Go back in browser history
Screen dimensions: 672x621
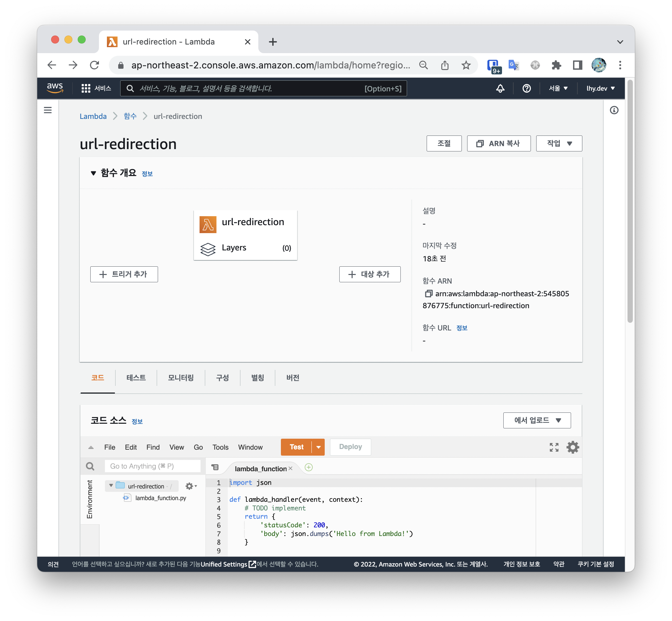(x=52, y=65)
